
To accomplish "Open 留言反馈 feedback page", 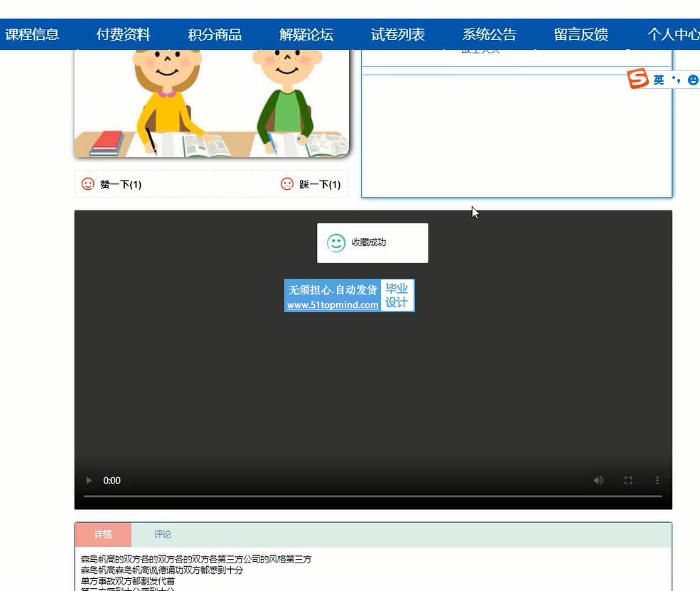I will [x=581, y=34].
